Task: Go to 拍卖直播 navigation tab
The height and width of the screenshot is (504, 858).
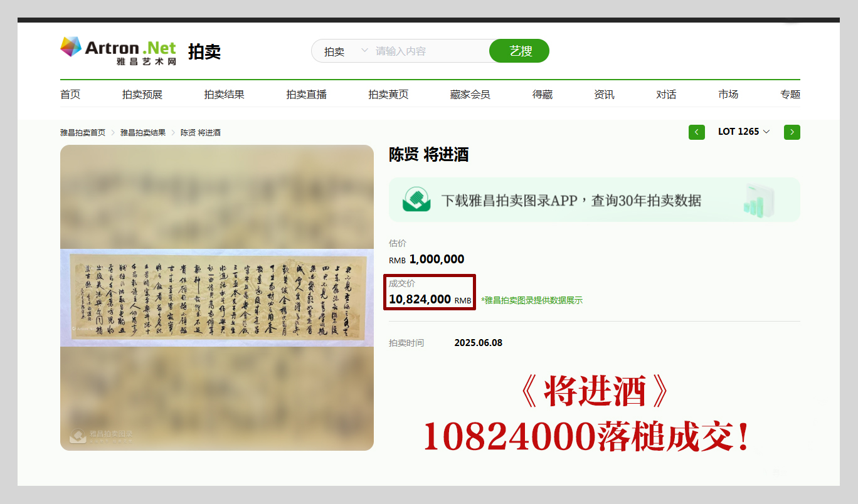Action: tap(307, 95)
